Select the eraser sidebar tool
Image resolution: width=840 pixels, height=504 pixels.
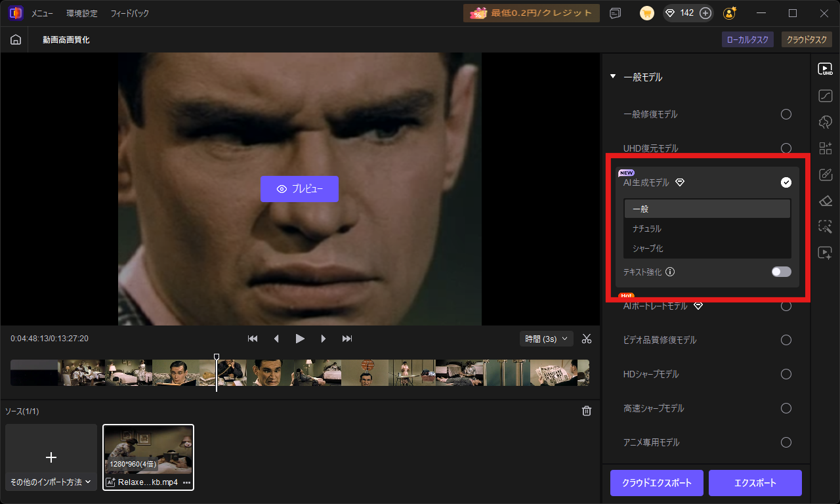[x=825, y=201]
